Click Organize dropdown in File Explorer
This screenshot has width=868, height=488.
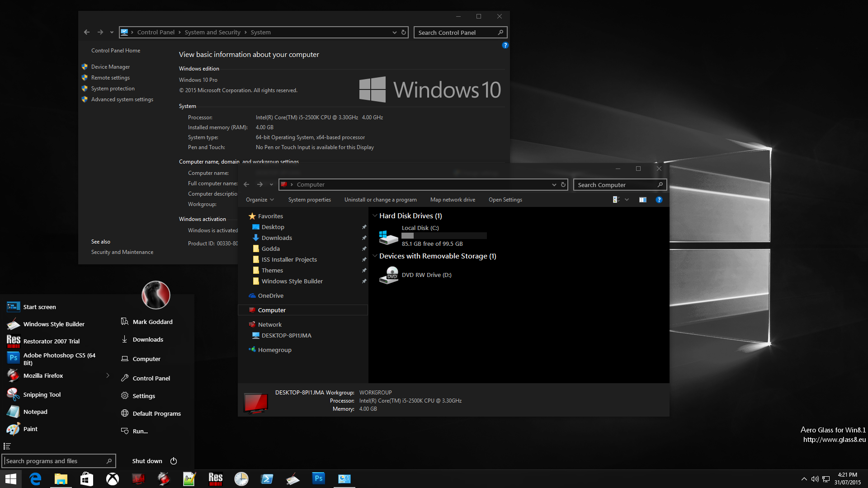(x=259, y=199)
